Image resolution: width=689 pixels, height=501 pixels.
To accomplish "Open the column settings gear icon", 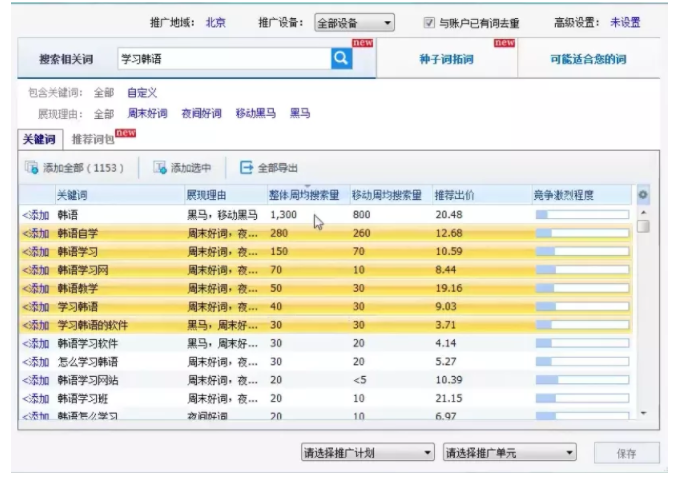I will point(643,195).
